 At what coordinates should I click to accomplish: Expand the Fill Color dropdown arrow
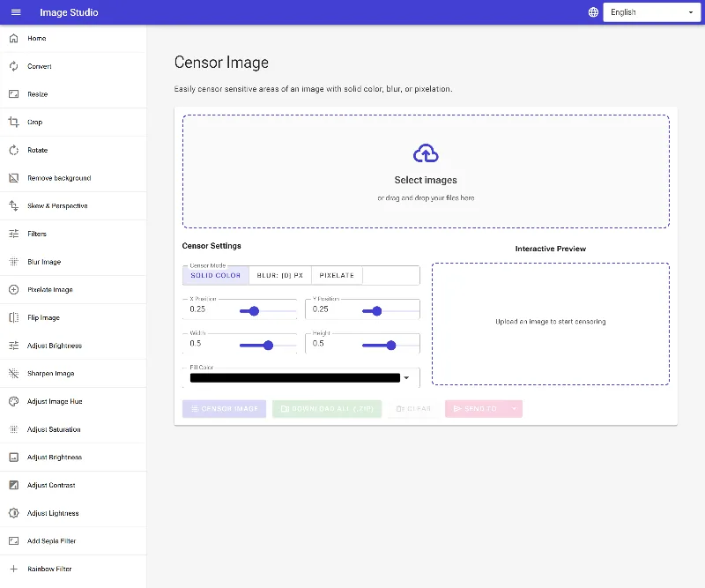tap(406, 378)
